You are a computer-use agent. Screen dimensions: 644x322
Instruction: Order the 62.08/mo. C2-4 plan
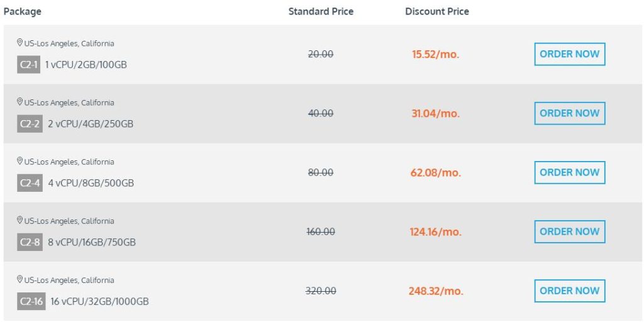570,172
